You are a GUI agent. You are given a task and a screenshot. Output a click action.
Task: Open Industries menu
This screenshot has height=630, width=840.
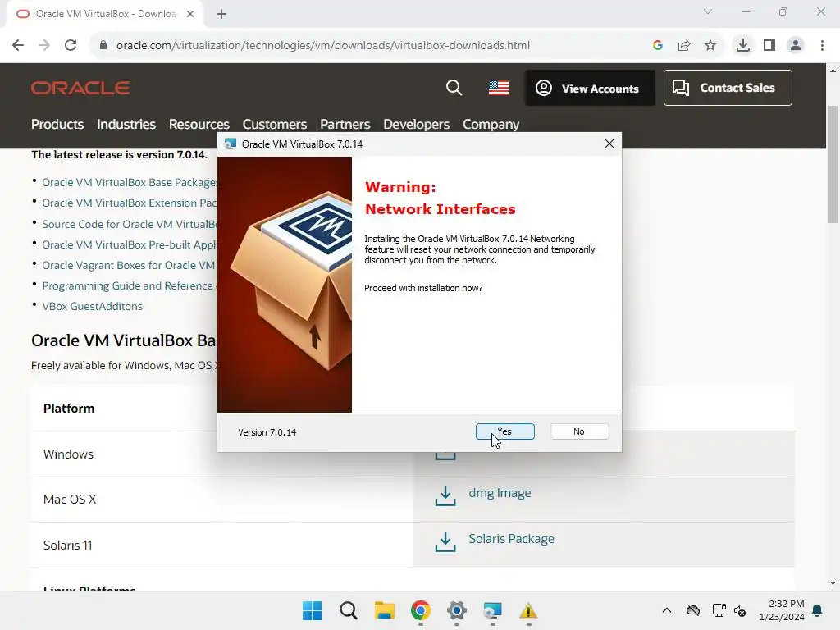pyautogui.click(x=126, y=124)
